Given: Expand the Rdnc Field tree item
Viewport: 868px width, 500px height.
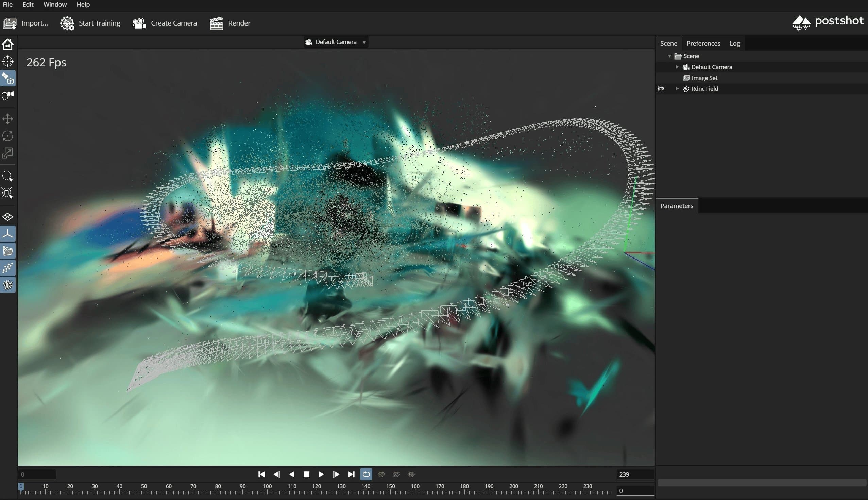Looking at the screenshot, I should coord(677,88).
